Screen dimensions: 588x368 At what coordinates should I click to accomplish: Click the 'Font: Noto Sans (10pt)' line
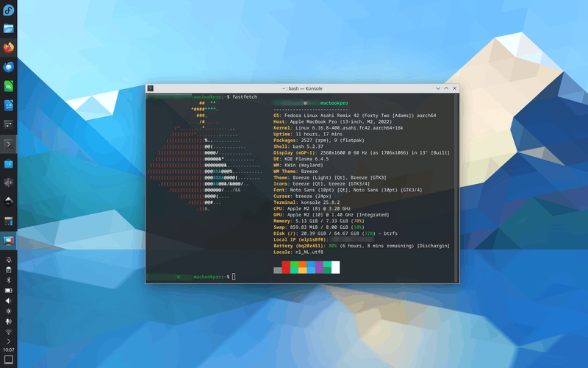[x=348, y=190]
